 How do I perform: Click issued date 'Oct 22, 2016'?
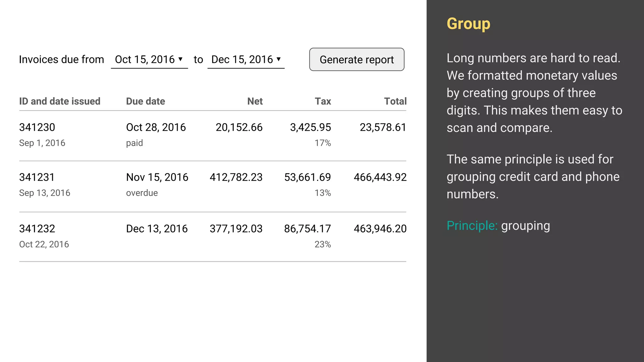point(44,244)
